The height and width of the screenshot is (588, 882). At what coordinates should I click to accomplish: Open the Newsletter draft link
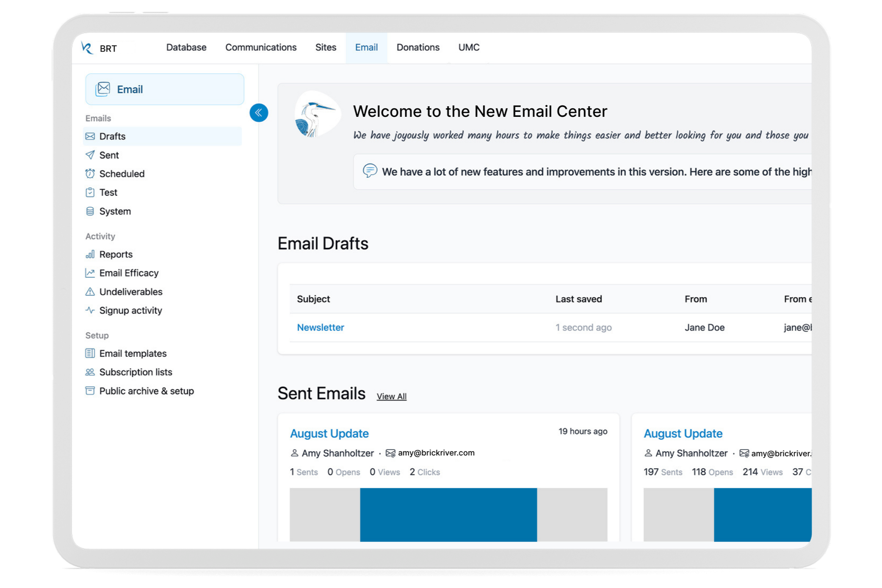coord(320,327)
